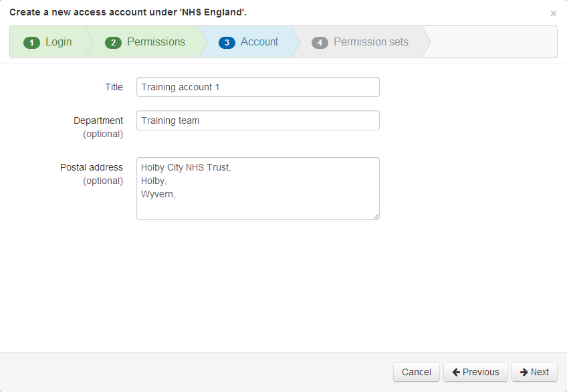The height and width of the screenshot is (392, 567).
Task: Click into the Postal address textarea
Action: click(x=257, y=187)
